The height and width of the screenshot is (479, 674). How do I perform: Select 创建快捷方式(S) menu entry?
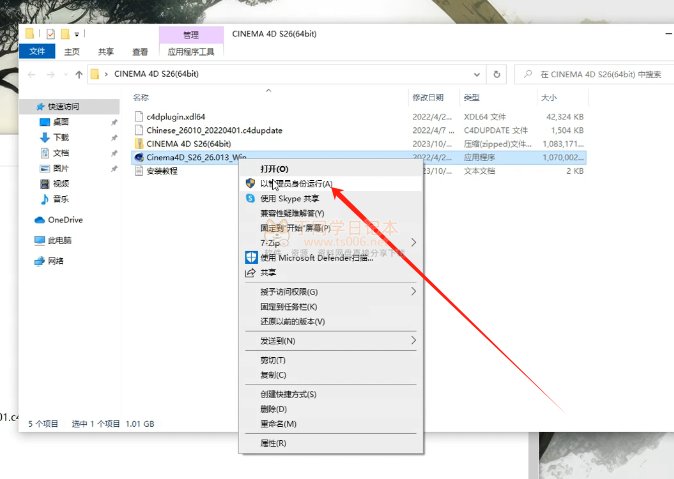click(331, 394)
